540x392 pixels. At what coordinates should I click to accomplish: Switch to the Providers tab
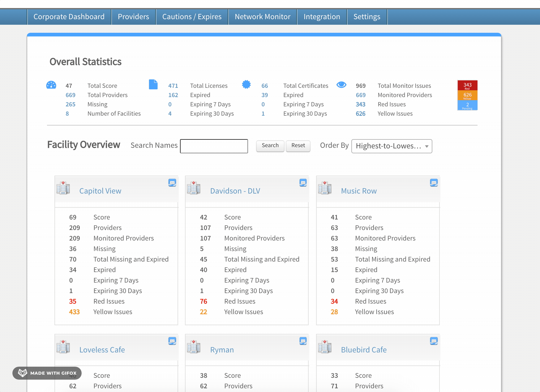point(133,17)
